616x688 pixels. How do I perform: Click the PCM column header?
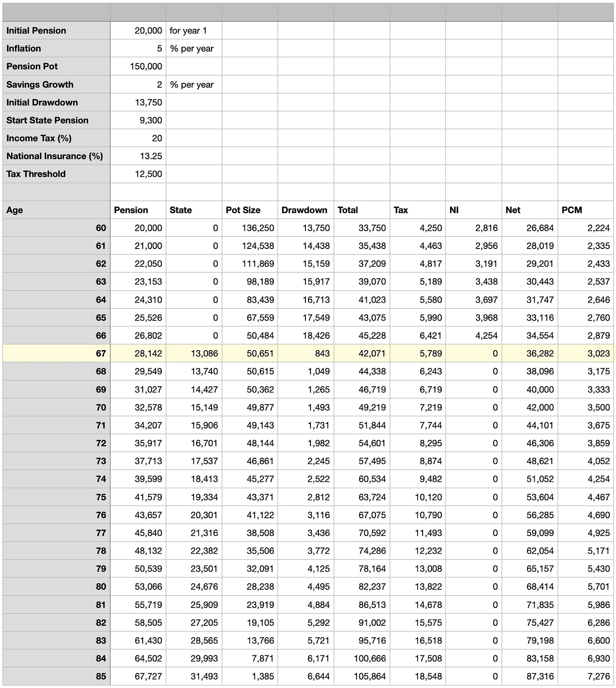[586, 210]
